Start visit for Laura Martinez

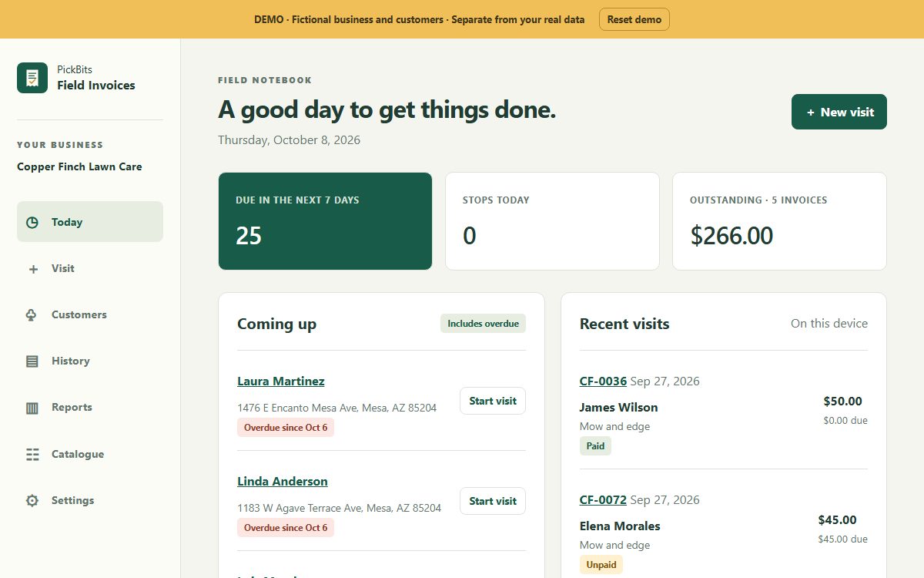click(x=493, y=401)
